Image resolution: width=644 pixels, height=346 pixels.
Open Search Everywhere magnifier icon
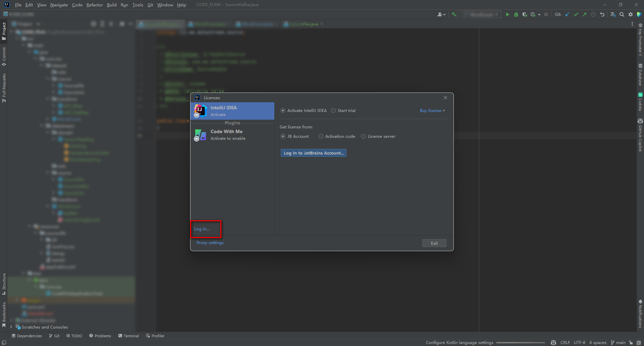[622, 14]
